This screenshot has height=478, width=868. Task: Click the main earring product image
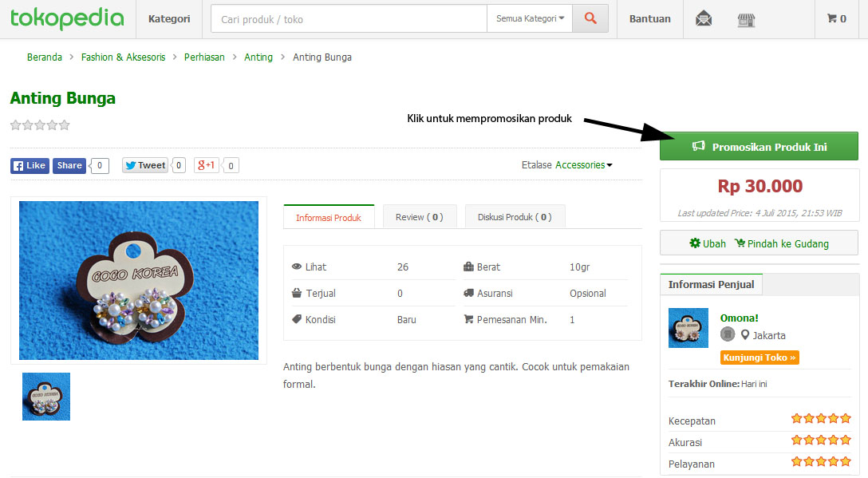pos(138,280)
